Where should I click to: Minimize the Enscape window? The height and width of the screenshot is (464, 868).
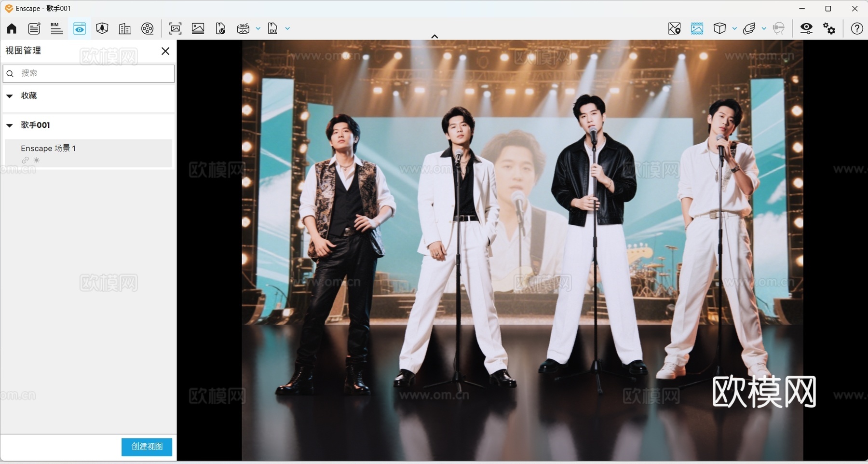pyautogui.click(x=802, y=8)
